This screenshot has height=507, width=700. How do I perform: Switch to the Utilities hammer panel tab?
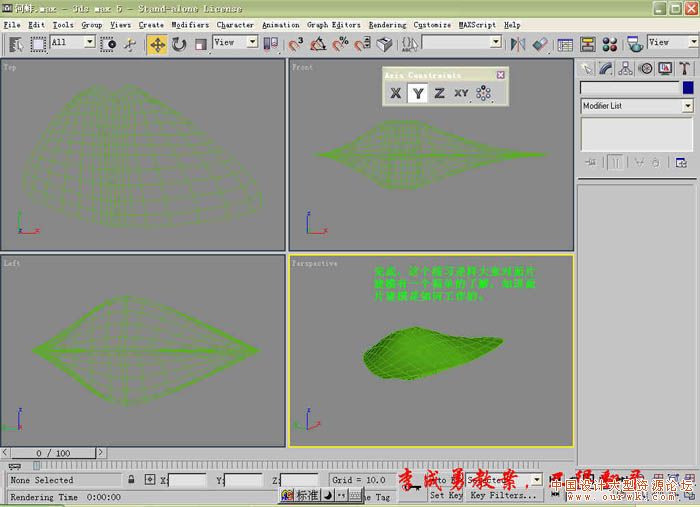point(684,68)
